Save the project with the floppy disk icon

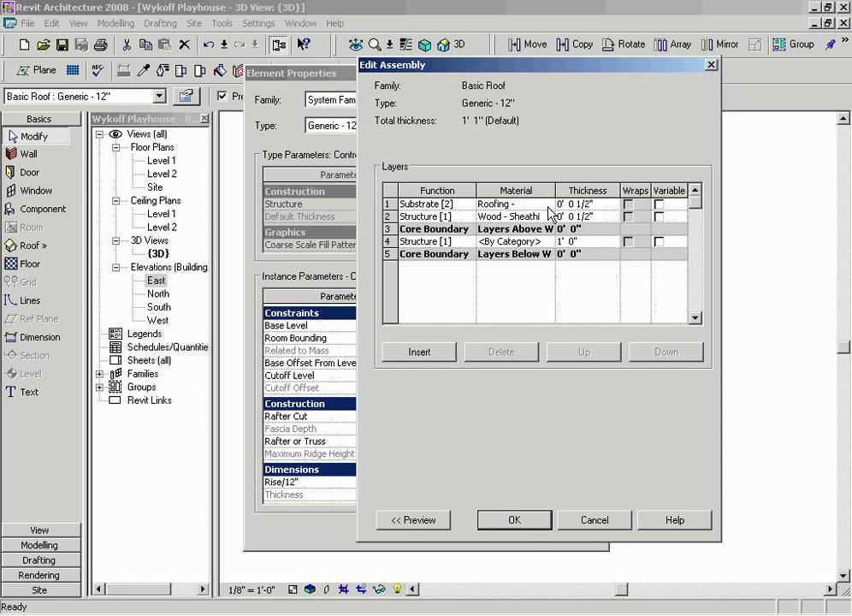pyautogui.click(x=62, y=44)
